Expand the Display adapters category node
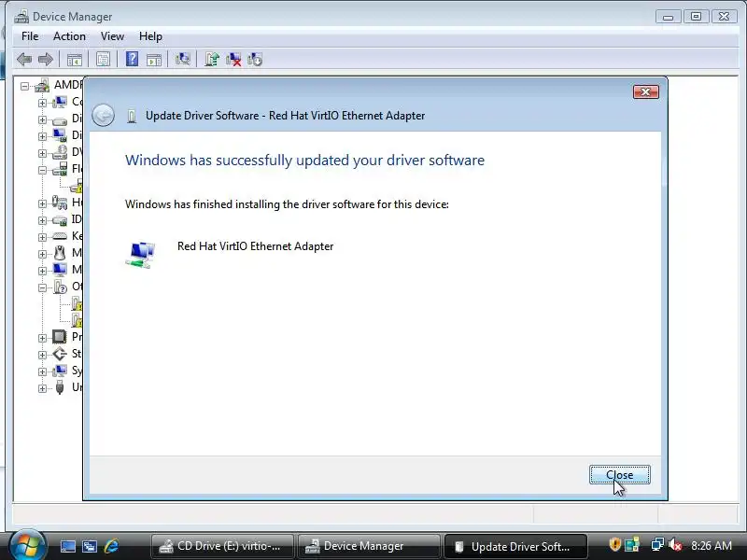The image size is (747, 560). 42,136
